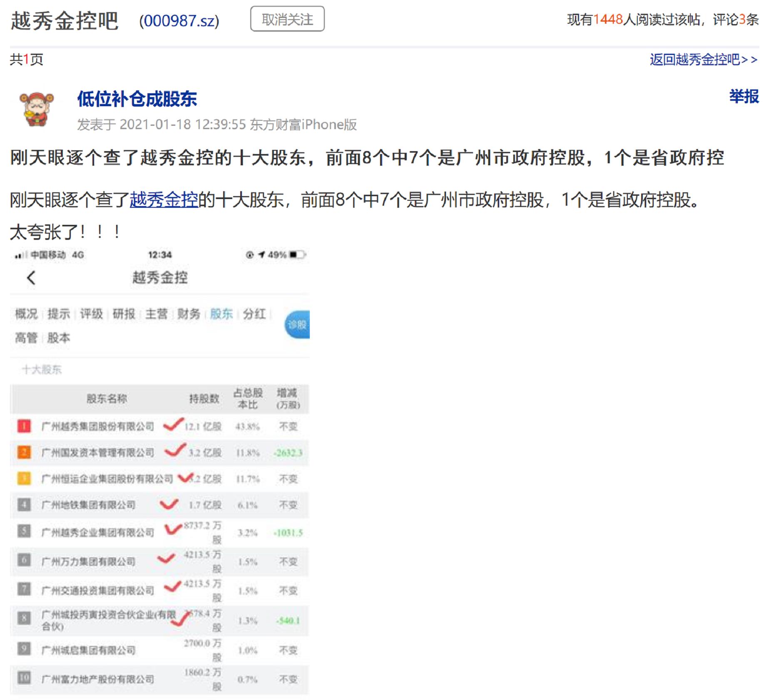This screenshot has width=769, height=700.
Task: Select the highlighted 股东 tab
Action: [221, 314]
